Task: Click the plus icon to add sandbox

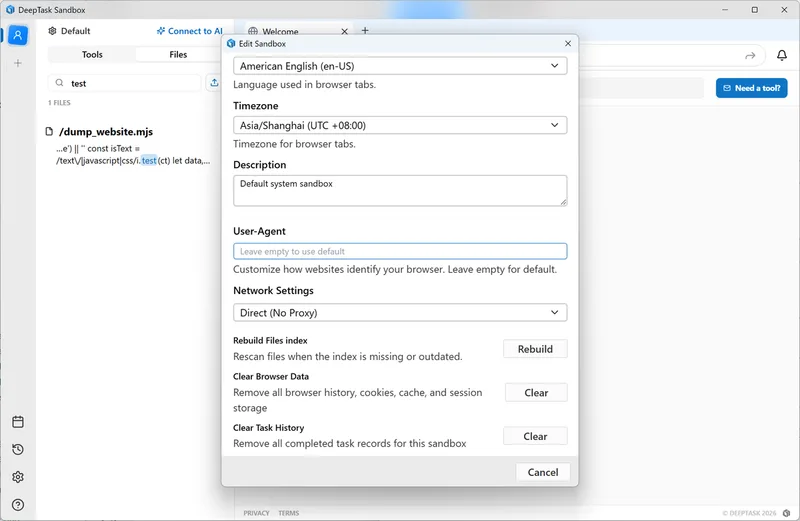Action: coord(17,63)
